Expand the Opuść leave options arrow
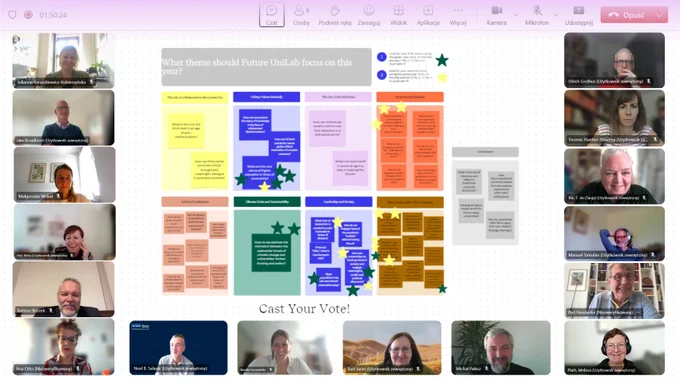This screenshot has height=382, width=680. click(x=660, y=15)
